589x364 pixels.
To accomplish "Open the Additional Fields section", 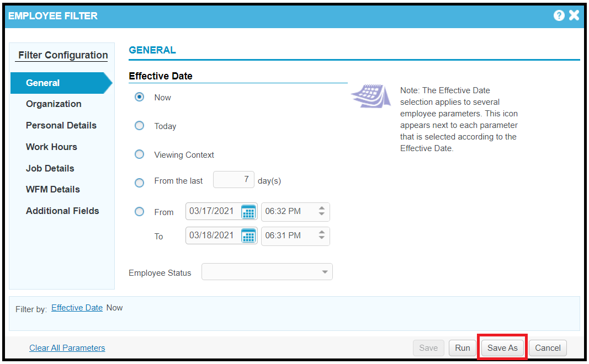I will point(62,211).
